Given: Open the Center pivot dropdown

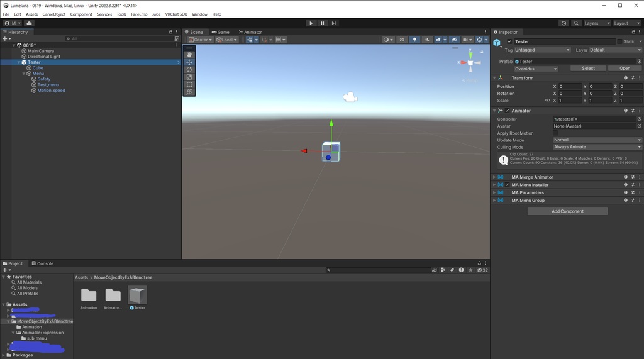Looking at the screenshot, I should [x=200, y=40].
